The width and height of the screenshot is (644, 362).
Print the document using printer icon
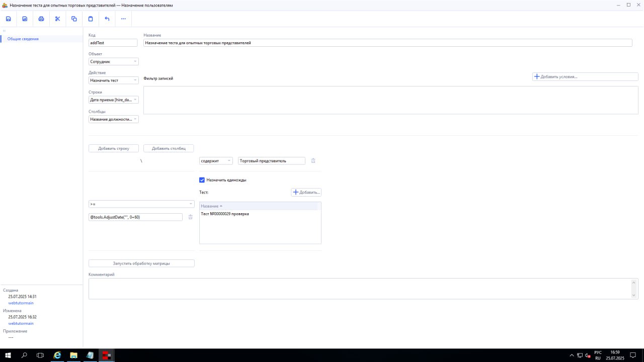point(41,19)
